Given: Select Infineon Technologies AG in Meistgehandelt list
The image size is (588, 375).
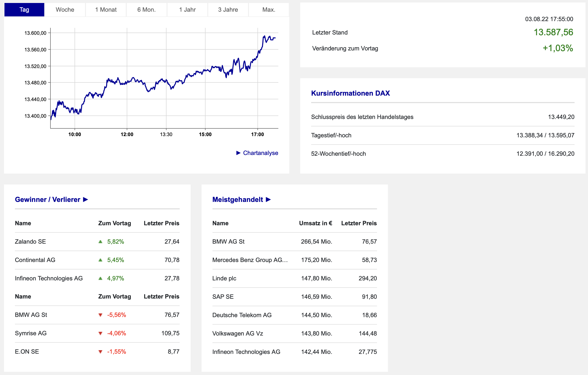Looking at the screenshot, I should pyautogui.click(x=246, y=352).
